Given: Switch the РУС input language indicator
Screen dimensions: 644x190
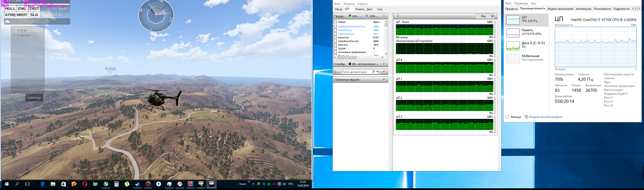Looking at the screenshot, I should click(291, 184).
